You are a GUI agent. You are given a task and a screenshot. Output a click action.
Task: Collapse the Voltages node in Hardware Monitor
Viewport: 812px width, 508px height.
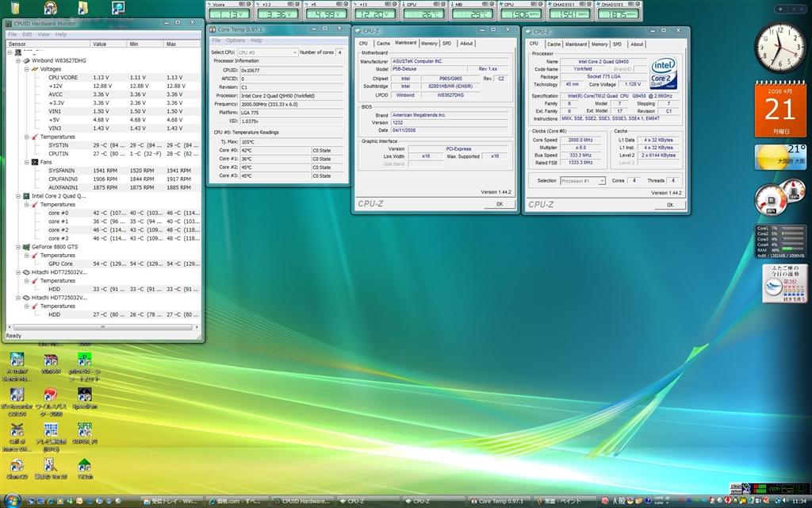pos(25,69)
